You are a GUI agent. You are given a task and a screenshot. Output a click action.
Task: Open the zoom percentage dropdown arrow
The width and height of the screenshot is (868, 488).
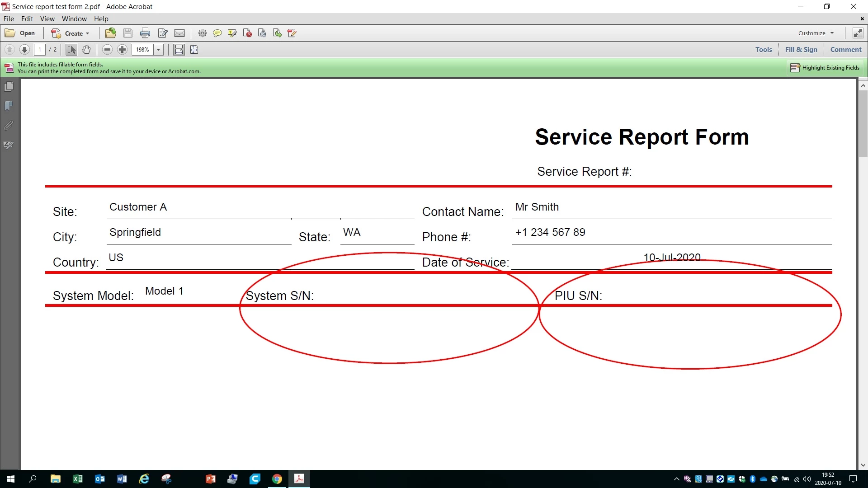(x=159, y=50)
